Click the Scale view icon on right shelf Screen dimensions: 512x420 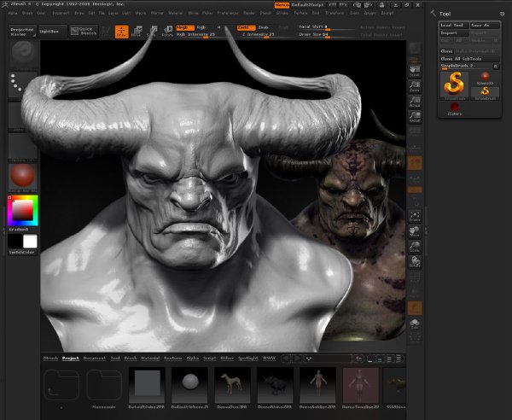click(415, 247)
